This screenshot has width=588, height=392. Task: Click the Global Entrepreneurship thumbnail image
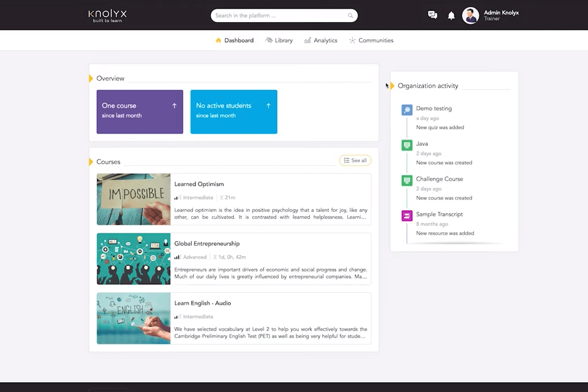(134, 259)
